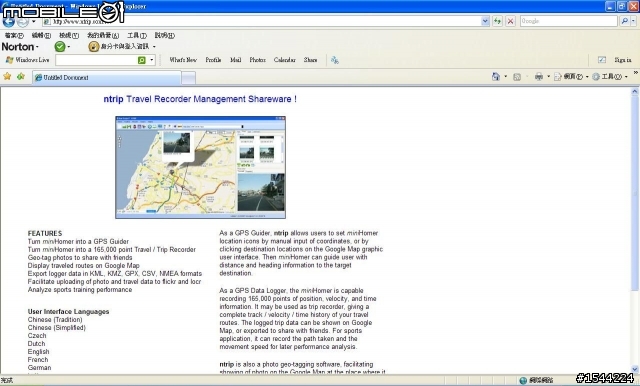The width and height of the screenshot is (640, 386).
Task: Open the Home button dropdown arrow
Action: click(505, 77)
